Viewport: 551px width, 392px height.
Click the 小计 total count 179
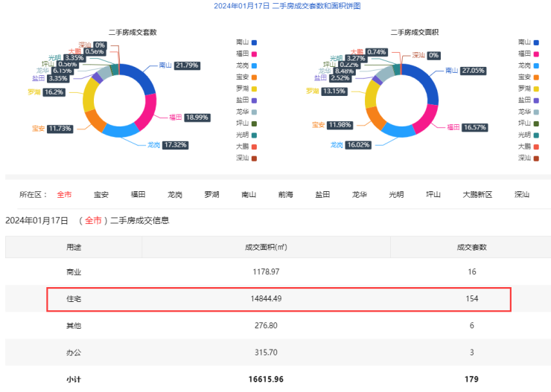click(471, 379)
